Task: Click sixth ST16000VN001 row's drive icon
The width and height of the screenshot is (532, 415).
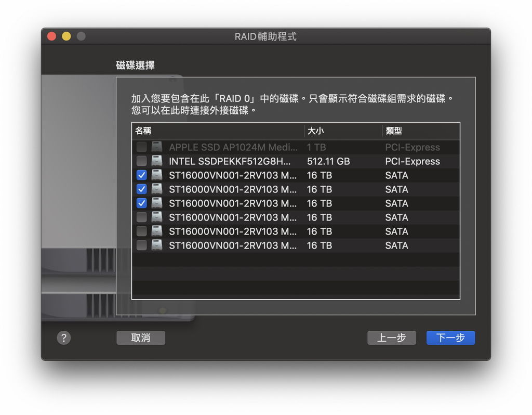Action: 157,245
